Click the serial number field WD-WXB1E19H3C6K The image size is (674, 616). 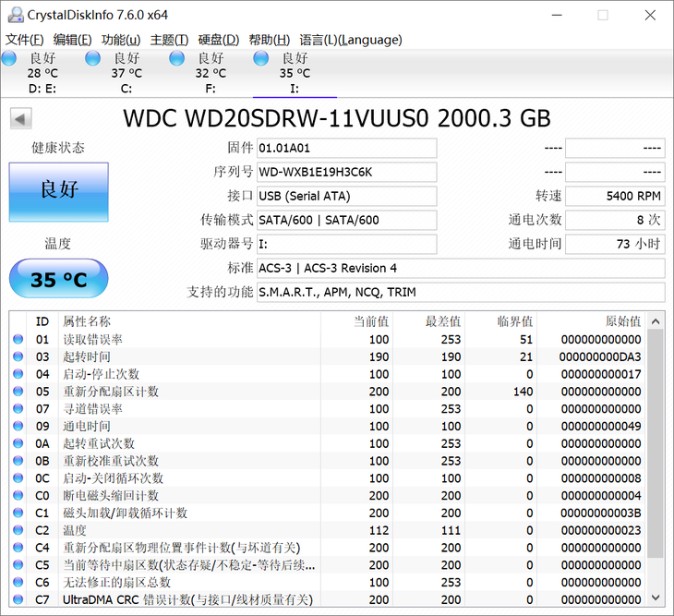coord(347,173)
